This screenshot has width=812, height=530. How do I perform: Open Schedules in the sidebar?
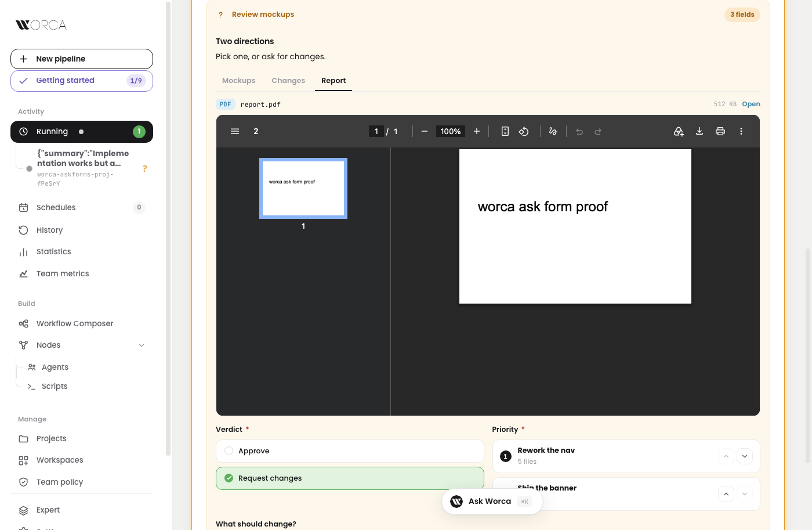pos(82,207)
